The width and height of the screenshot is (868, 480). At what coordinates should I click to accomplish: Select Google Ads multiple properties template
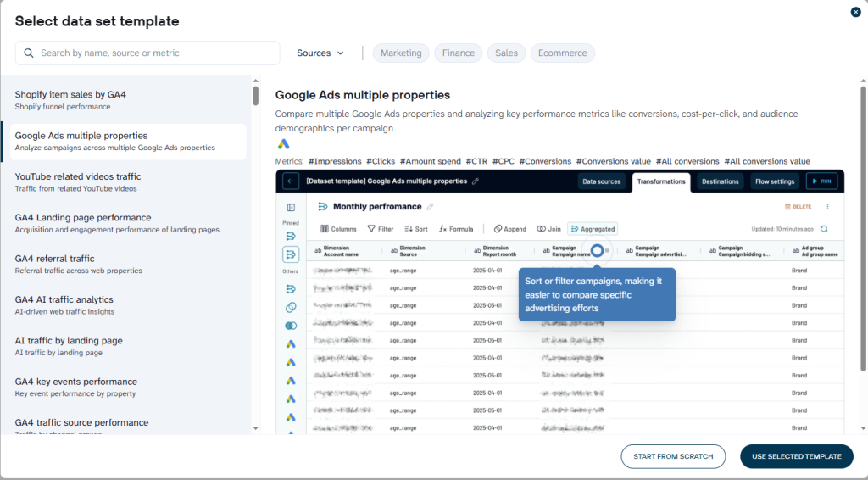point(128,141)
